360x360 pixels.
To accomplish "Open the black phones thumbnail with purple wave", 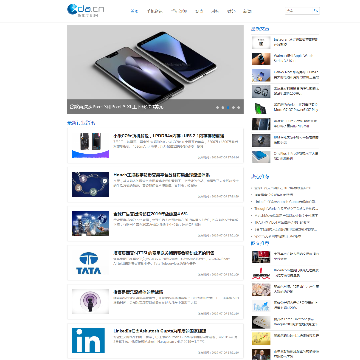I will (90, 145).
